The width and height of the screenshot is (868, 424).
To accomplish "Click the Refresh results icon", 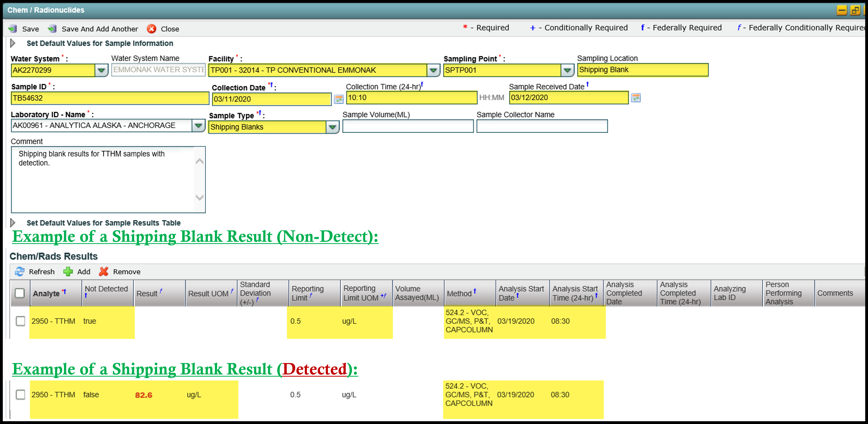I will tap(20, 272).
